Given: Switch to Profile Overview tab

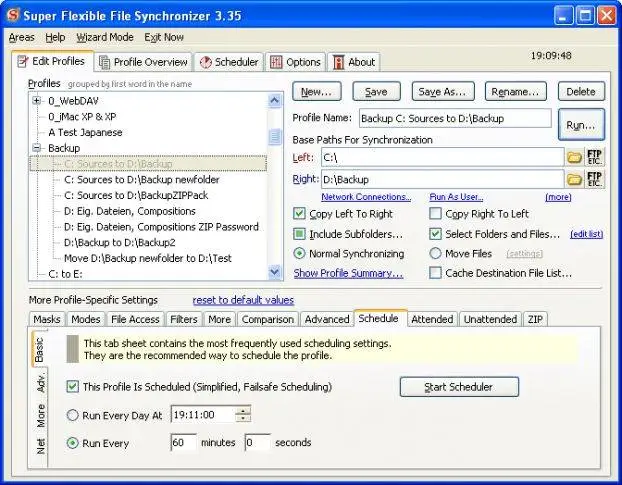Looking at the screenshot, I should pyautogui.click(x=144, y=62).
